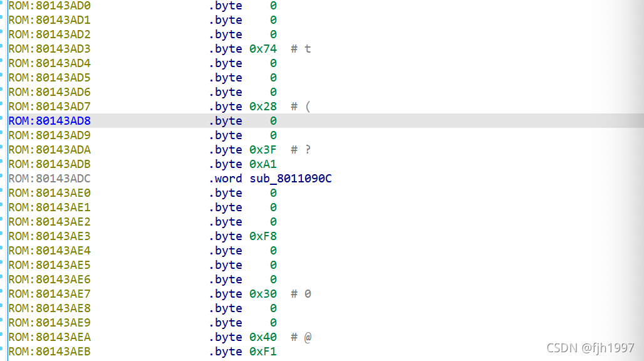Click address ROM:80143AD7
The width and height of the screenshot is (644, 361).
click(49, 107)
